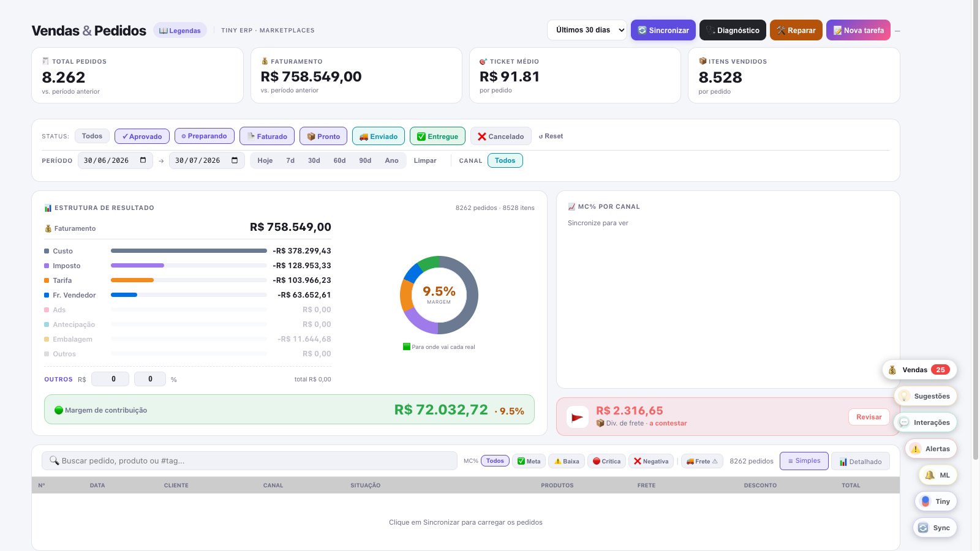
Task: Filter MC% by Baixa
Action: click(567, 461)
